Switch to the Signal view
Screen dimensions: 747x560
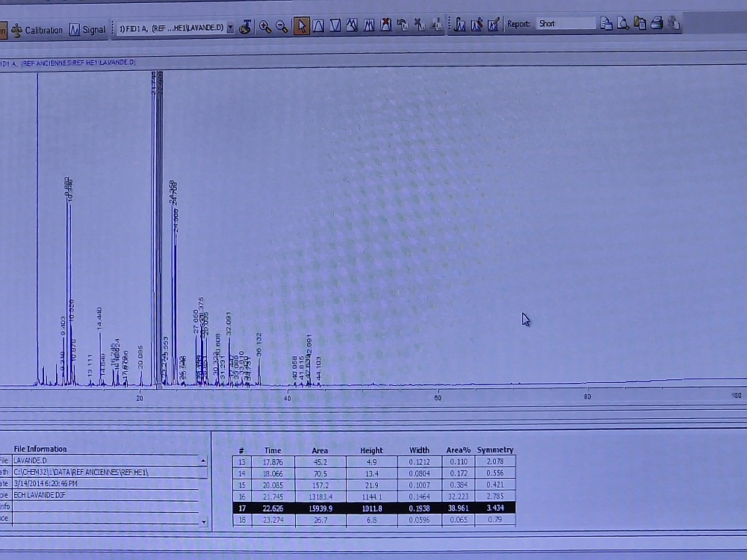pos(87,30)
